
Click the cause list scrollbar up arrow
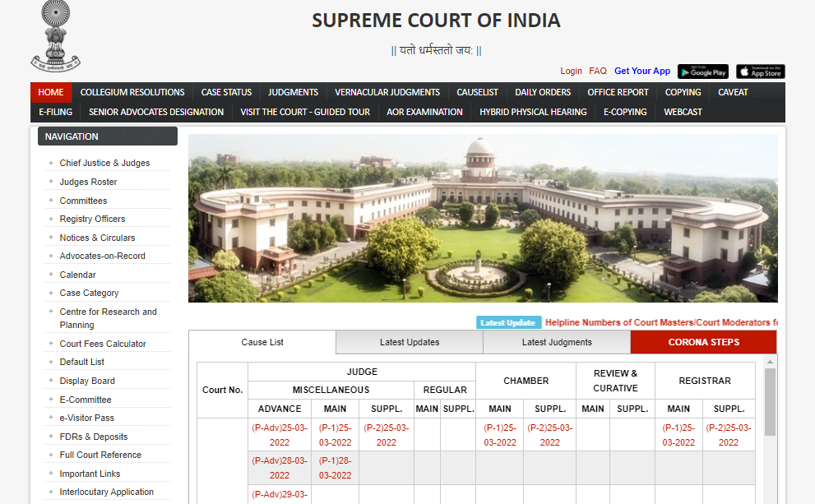point(771,362)
